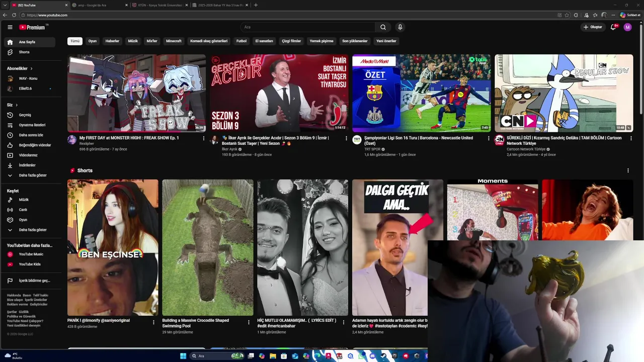Open İndirilenler downloads
The width and height of the screenshot is (644, 362).
[30, 165]
